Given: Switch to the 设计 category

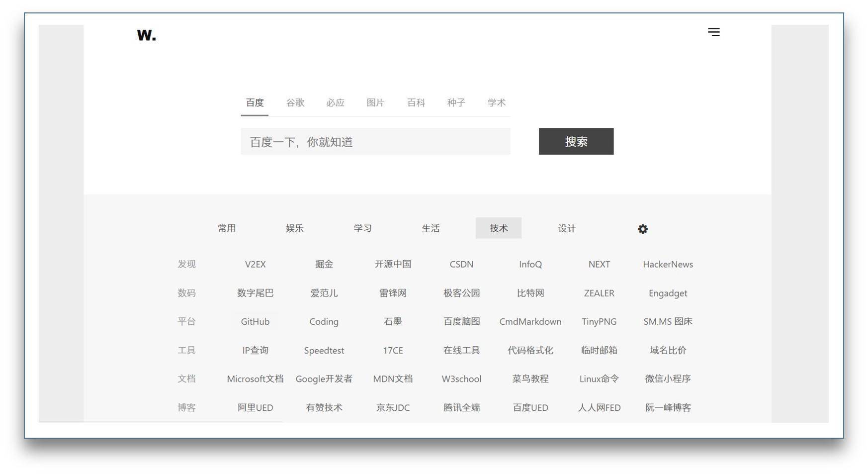Looking at the screenshot, I should [x=566, y=228].
